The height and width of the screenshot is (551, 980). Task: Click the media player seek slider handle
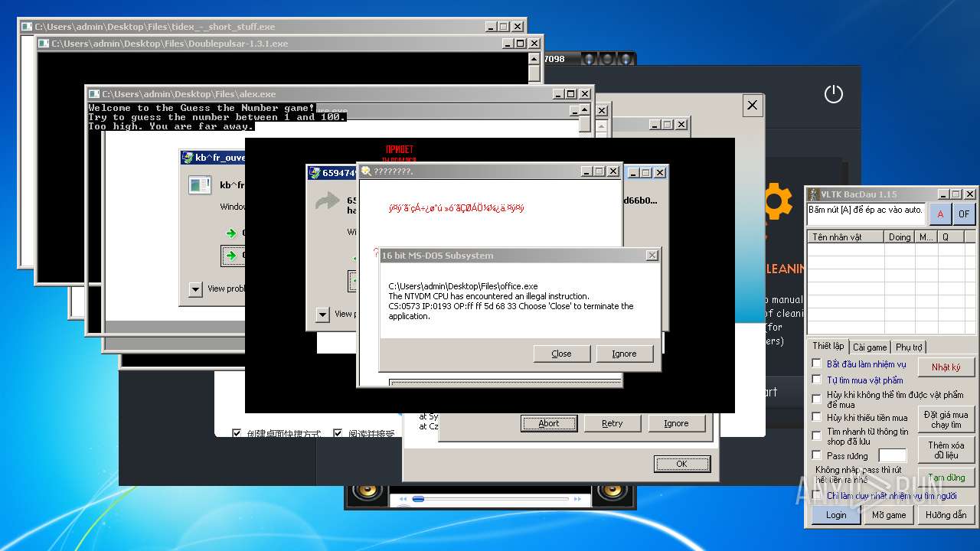(418, 499)
